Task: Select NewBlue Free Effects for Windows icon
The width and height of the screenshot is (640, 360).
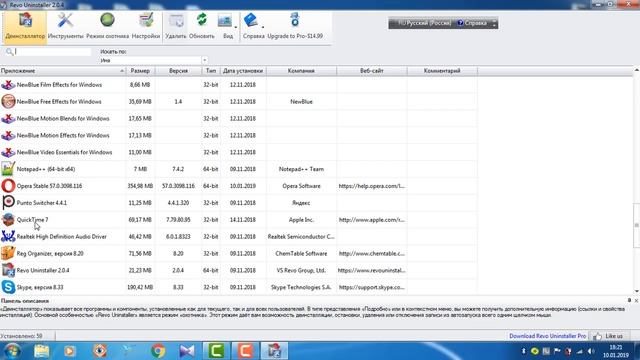Action: [x=8, y=102]
